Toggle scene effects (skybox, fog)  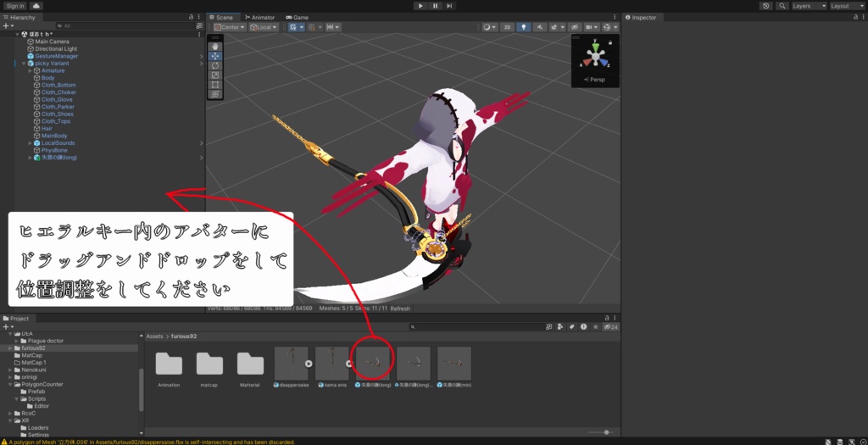coord(554,27)
